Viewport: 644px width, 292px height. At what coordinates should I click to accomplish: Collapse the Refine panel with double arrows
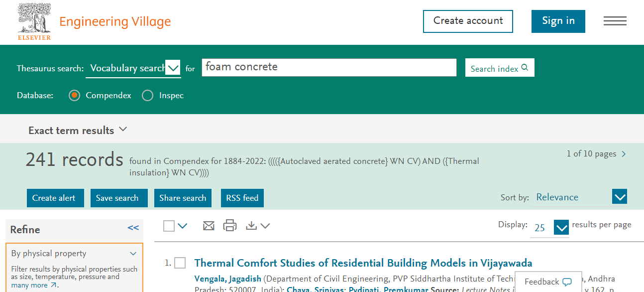133,228
